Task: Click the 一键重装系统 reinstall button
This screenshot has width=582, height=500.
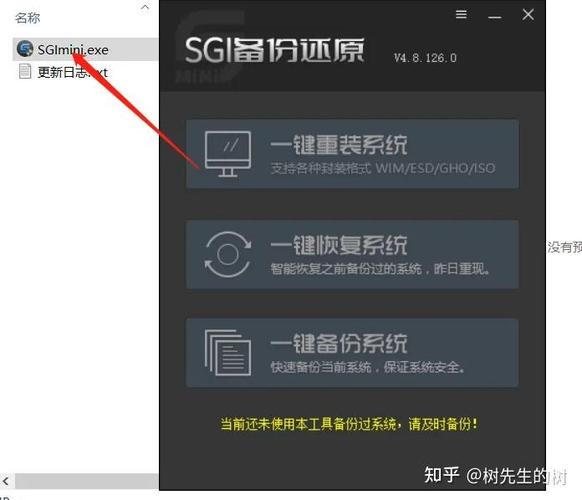Action: pos(352,154)
